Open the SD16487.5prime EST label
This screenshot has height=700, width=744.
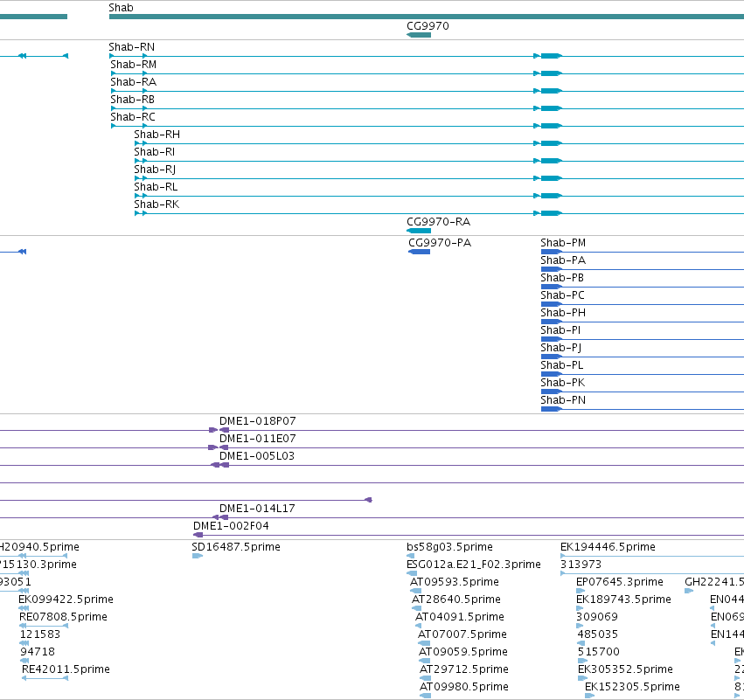236,547
